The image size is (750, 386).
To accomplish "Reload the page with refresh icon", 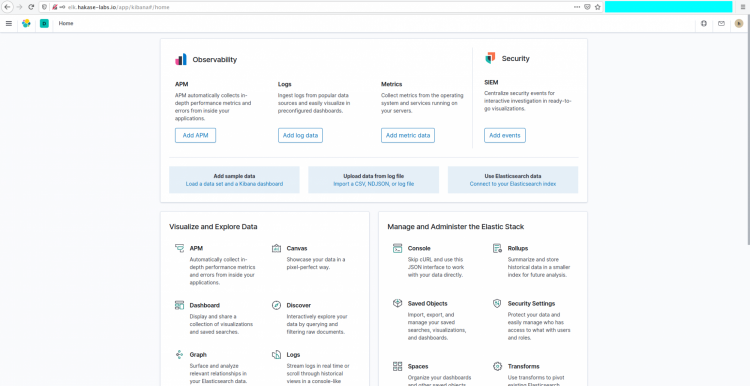I will [31, 7].
